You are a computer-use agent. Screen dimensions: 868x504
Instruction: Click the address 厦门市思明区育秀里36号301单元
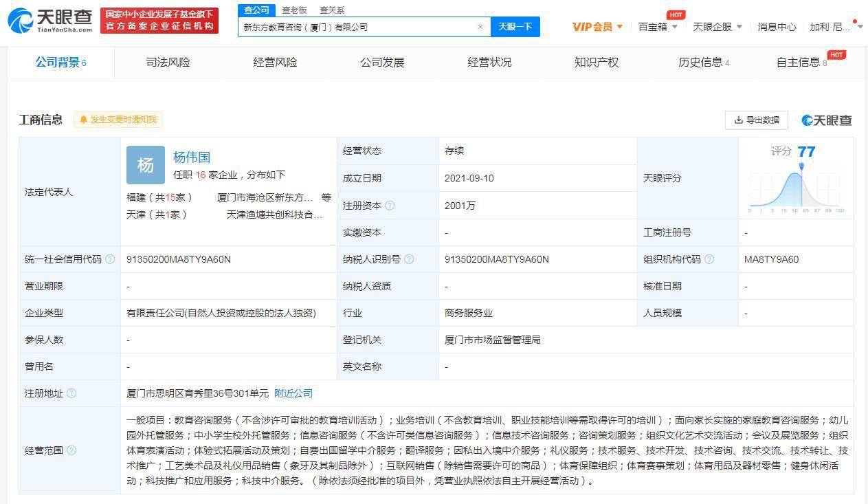coord(198,393)
